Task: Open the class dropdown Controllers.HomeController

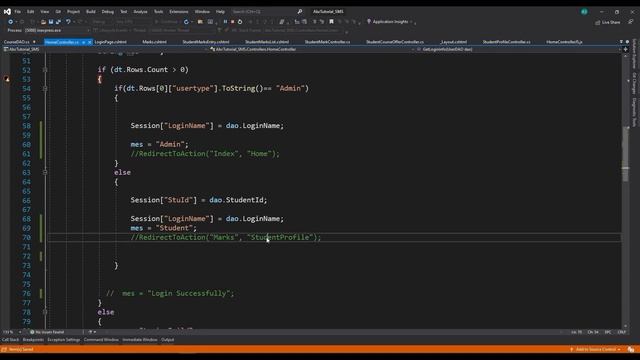Action: 312,49
